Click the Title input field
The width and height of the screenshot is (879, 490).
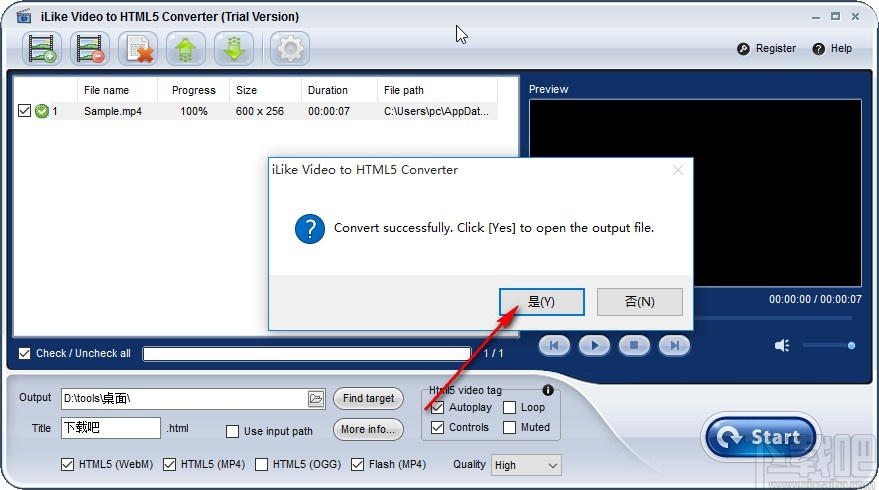click(110, 428)
